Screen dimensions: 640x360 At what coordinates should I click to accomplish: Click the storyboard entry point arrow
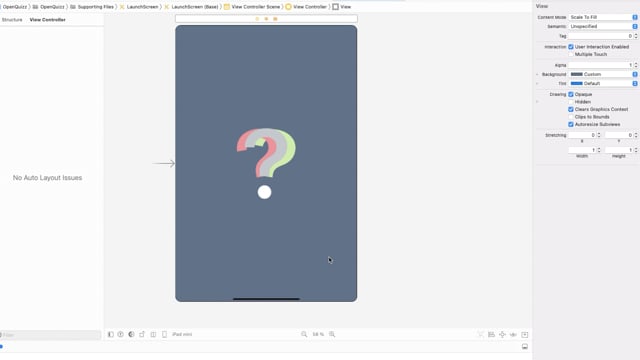(x=164, y=163)
